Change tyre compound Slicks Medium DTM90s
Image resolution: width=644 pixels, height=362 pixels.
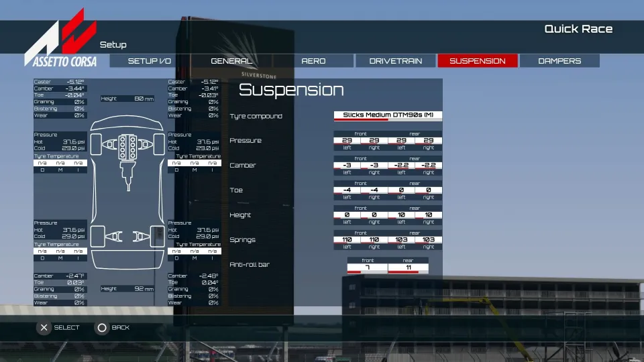(388, 115)
